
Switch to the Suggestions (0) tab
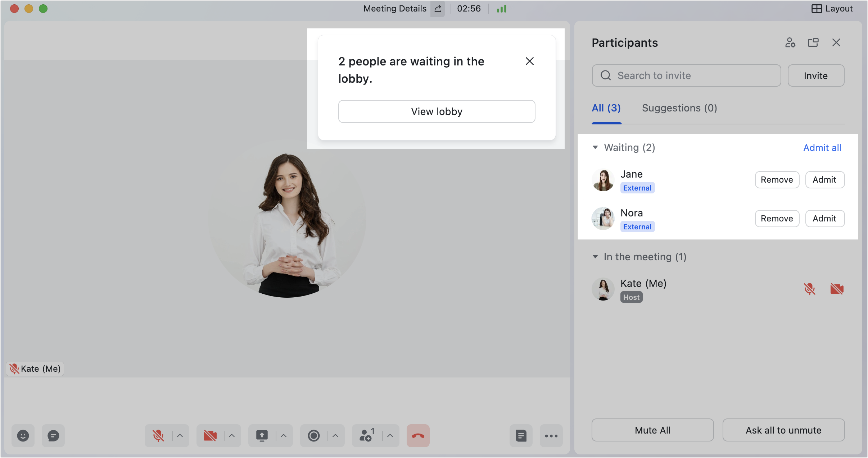(x=679, y=108)
